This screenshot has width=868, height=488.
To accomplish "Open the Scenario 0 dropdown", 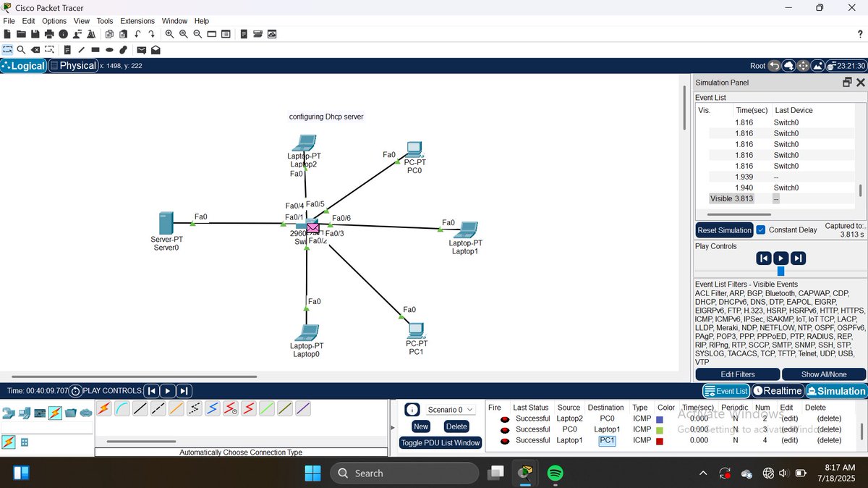I will coord(451,409).
